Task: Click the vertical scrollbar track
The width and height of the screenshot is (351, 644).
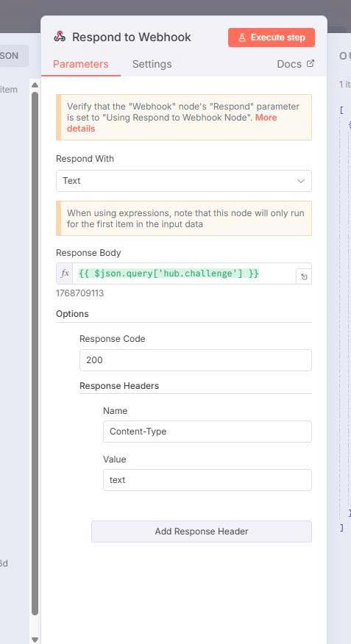Action: [35, 353]
